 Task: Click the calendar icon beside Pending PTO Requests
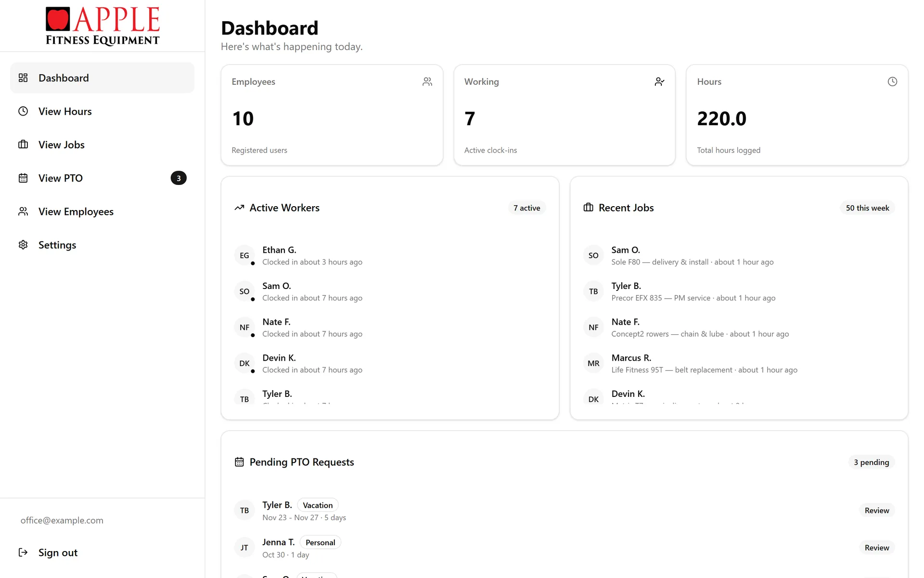(239, 462)
